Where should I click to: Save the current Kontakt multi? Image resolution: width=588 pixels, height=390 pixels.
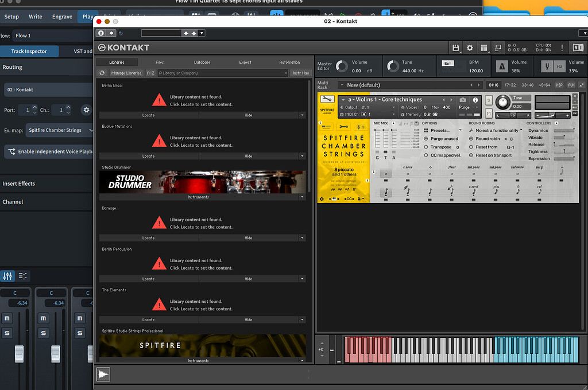(456, 47)
